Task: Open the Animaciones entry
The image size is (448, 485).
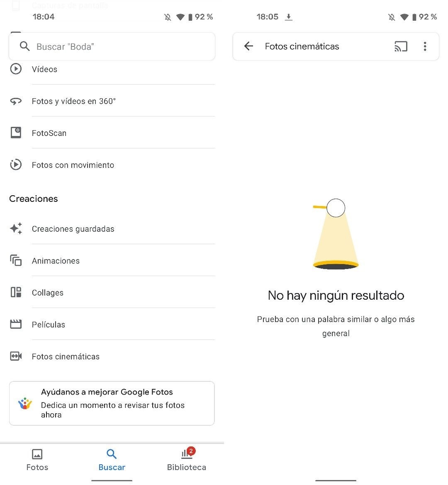Action: (x=112, y=260)
